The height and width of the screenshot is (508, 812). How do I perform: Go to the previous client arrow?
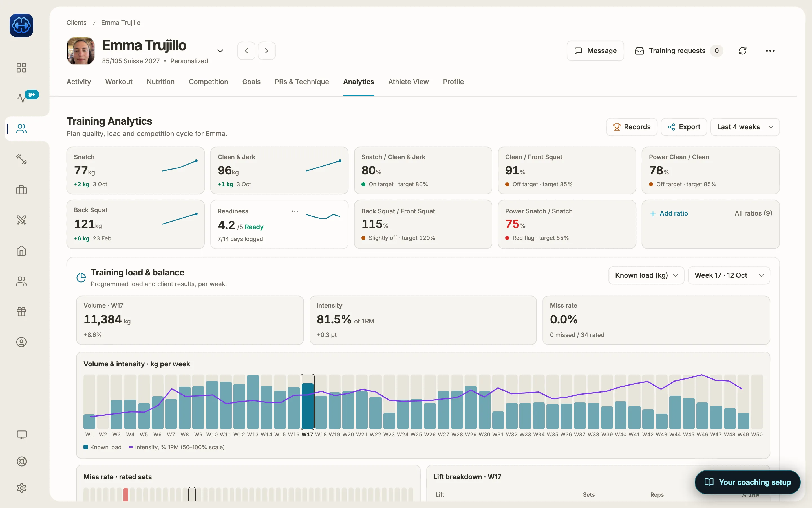click(246, 51)
